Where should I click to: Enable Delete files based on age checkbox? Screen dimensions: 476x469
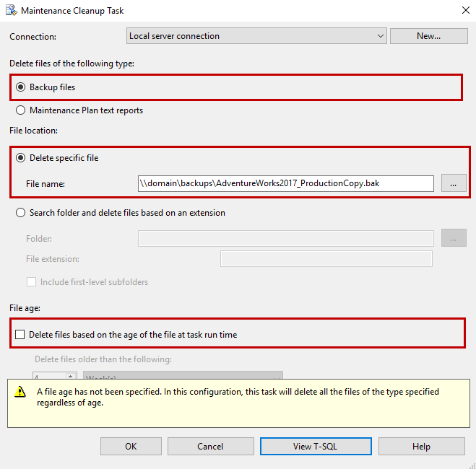(20, 335)
